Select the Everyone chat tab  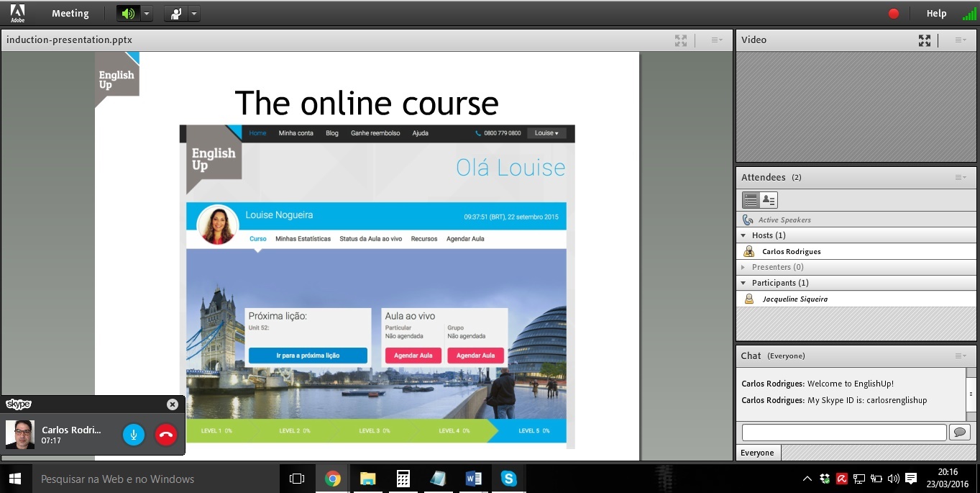(758, 453)
